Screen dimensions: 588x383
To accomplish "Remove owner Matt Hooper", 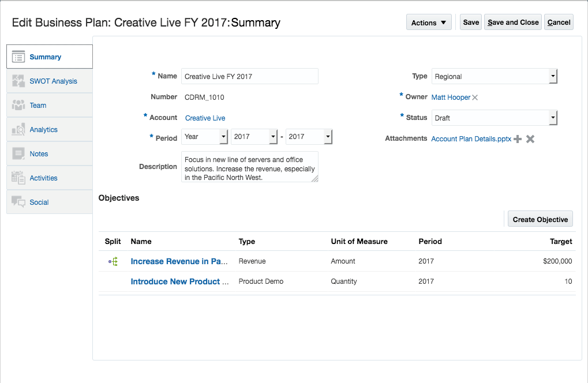I will [475, 97].
